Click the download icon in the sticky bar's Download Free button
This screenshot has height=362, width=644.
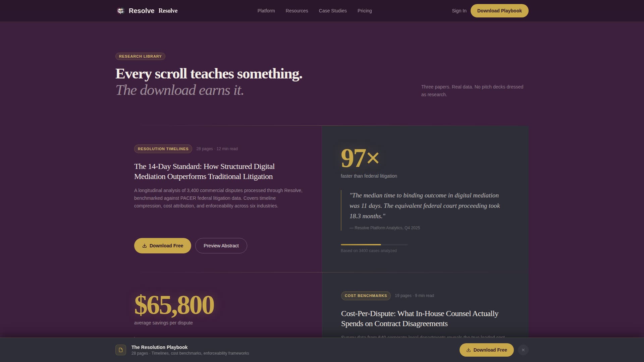click(x=468, y=350)
